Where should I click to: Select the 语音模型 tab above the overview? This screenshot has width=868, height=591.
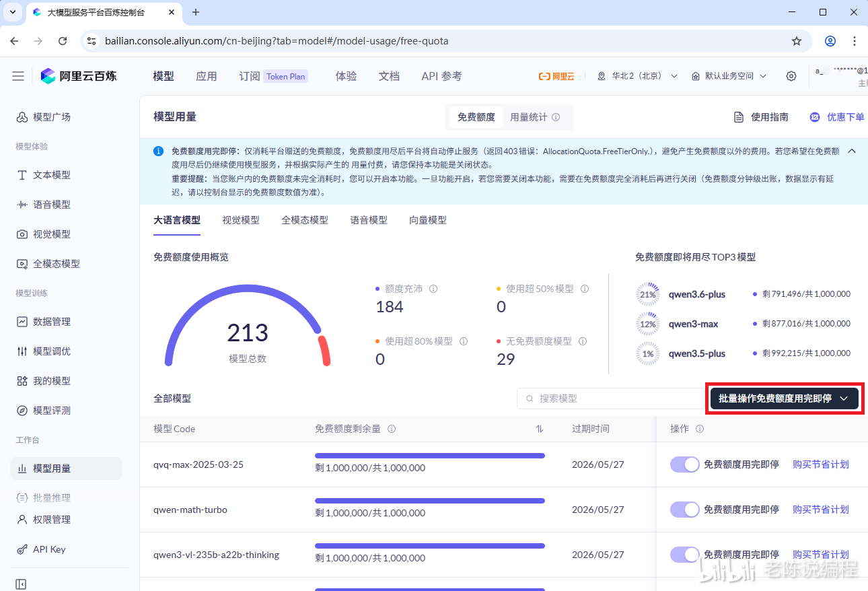[369, 220]
